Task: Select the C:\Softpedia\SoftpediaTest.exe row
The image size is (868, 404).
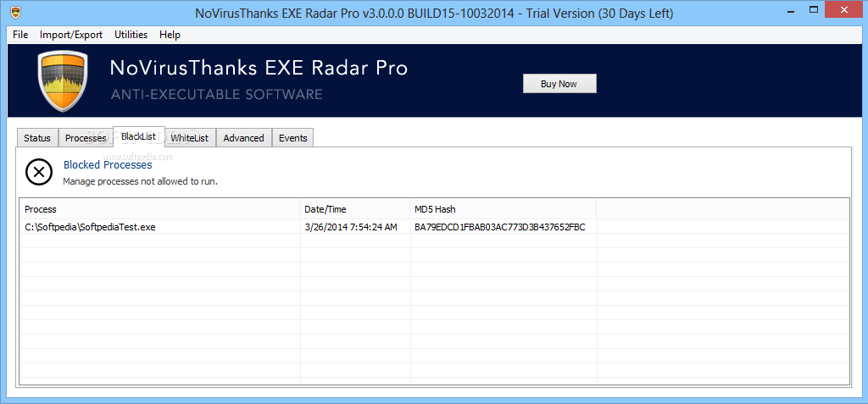Action: [x=435, y=227]
